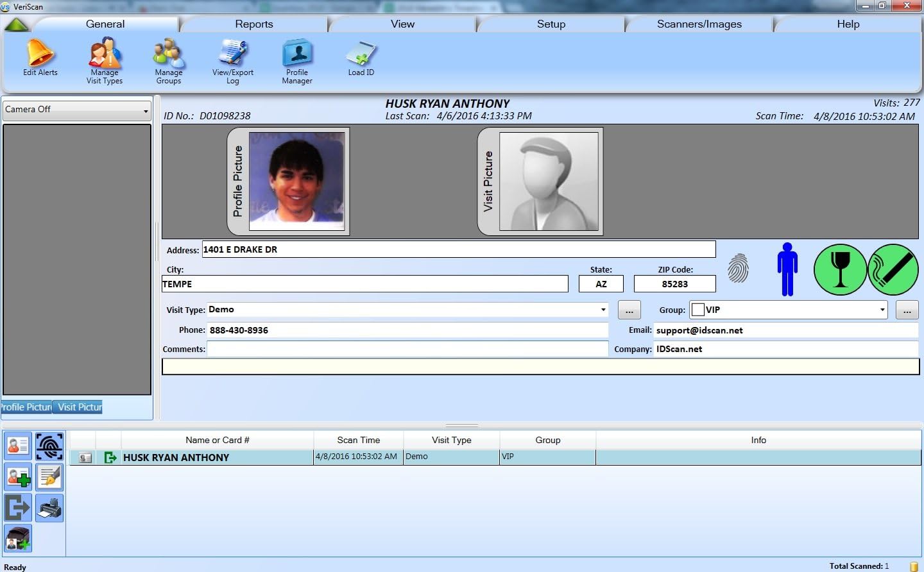Screen dimensions: 924x572
Task: Toggle the VIP group checkbox
Action: coord(698,309)
